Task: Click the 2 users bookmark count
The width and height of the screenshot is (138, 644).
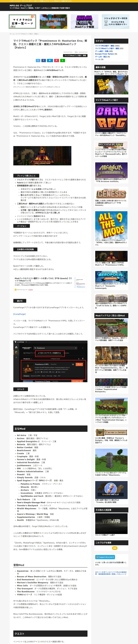Action: [x=31, y=290]
